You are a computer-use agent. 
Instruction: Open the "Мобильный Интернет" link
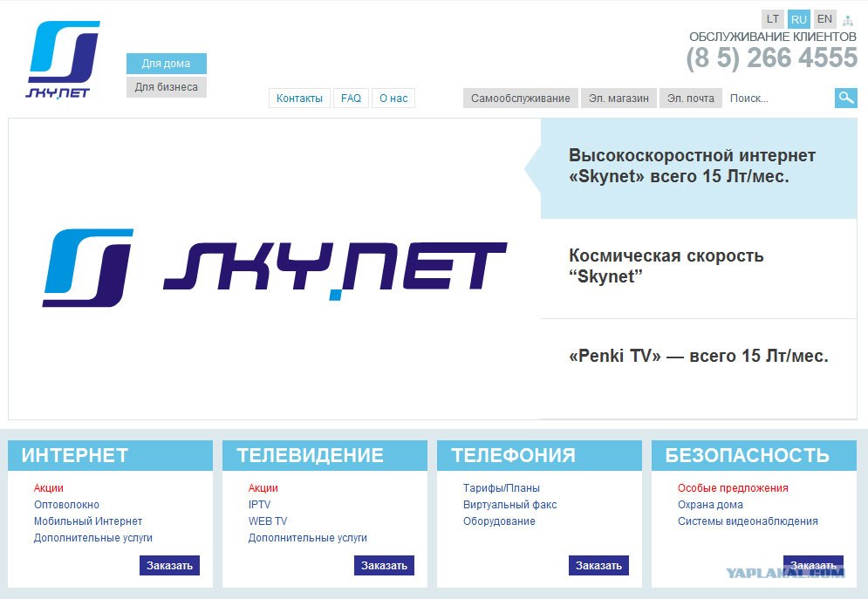pos(88,521)
